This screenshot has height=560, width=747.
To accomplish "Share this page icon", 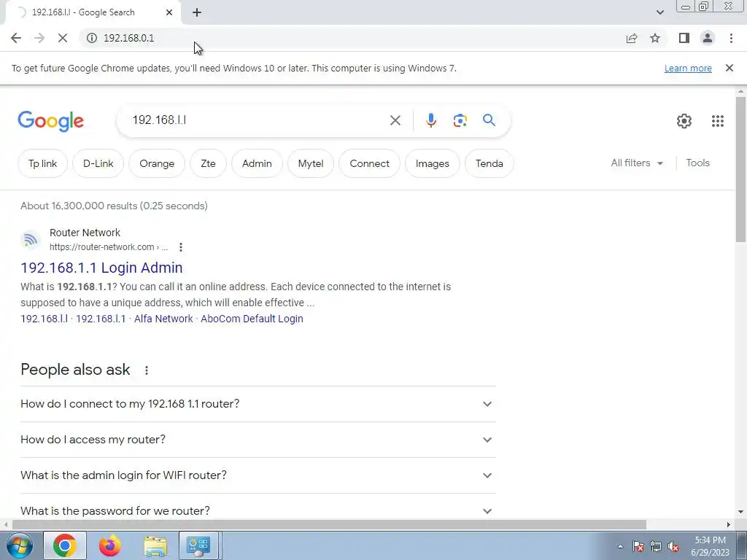I will coord(632,38).
